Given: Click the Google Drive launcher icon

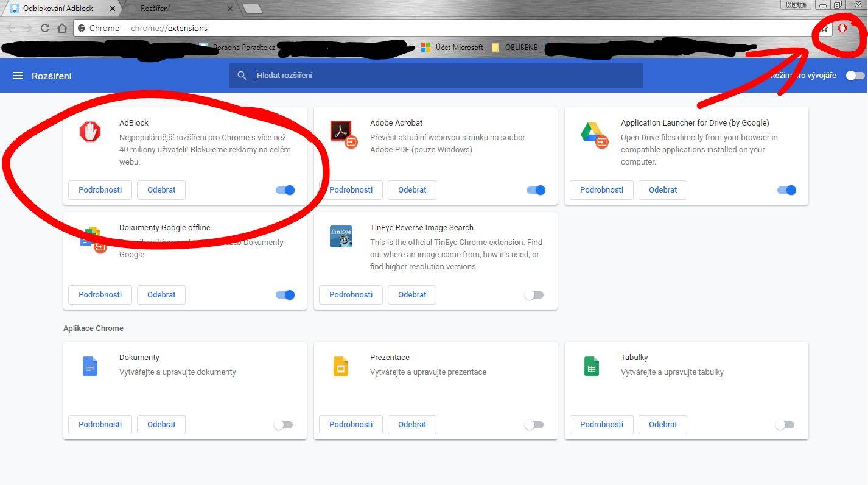Looking at the screenshot, I should pyautogui.click(x=594, y=134).
